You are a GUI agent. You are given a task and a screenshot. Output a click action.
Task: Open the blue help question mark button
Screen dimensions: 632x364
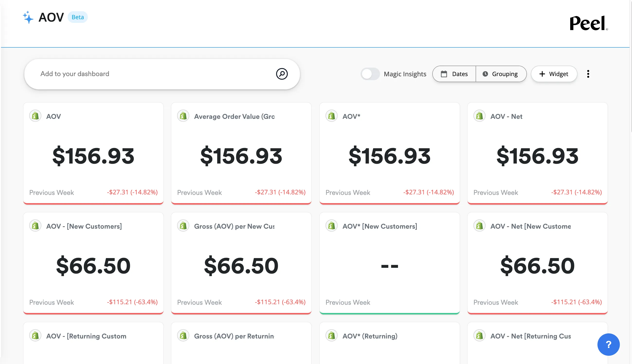coord(608,344)
